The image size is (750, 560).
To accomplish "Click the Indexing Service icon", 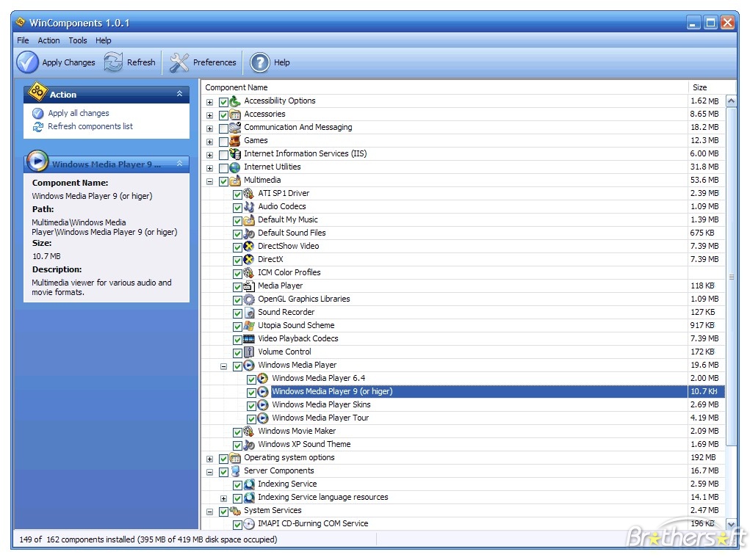I will 249,484.
